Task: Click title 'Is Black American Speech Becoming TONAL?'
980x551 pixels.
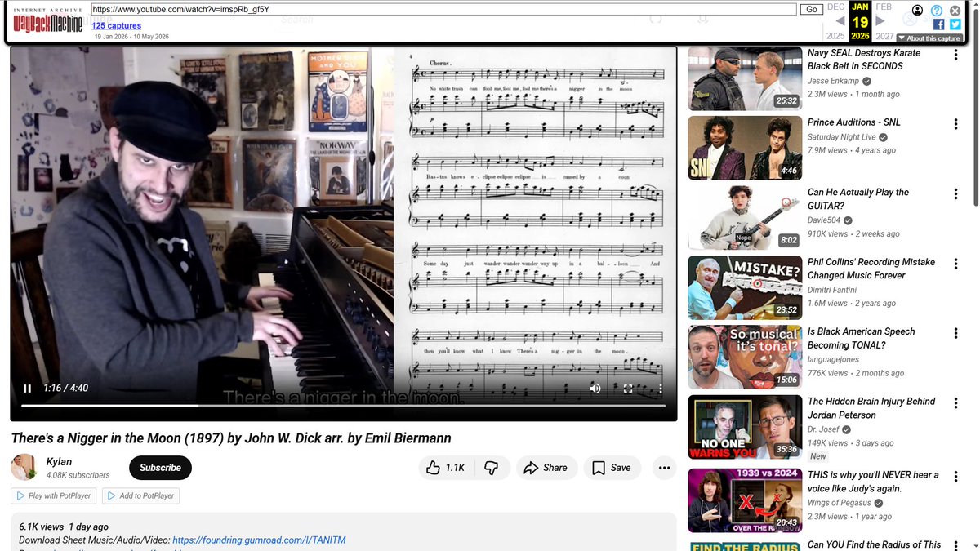Action: (862, 338)
